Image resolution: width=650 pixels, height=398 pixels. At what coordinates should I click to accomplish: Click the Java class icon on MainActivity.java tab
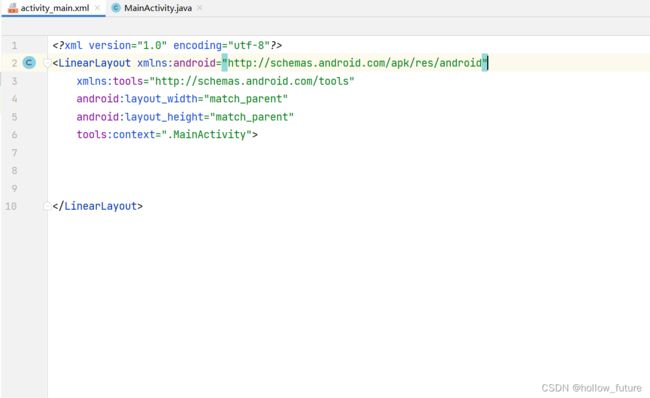pos(116,8)
